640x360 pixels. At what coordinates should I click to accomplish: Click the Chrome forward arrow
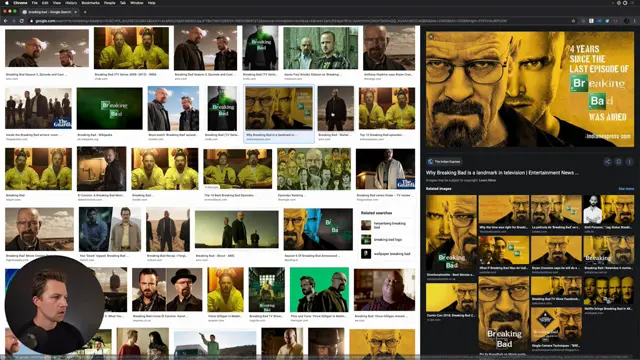tap(13, 21)
